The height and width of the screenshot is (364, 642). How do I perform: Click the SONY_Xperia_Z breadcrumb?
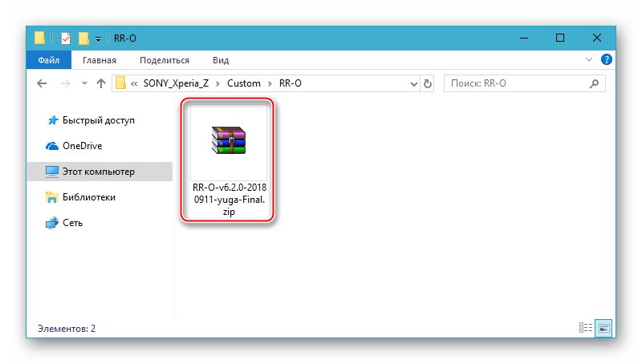point(176,83)
